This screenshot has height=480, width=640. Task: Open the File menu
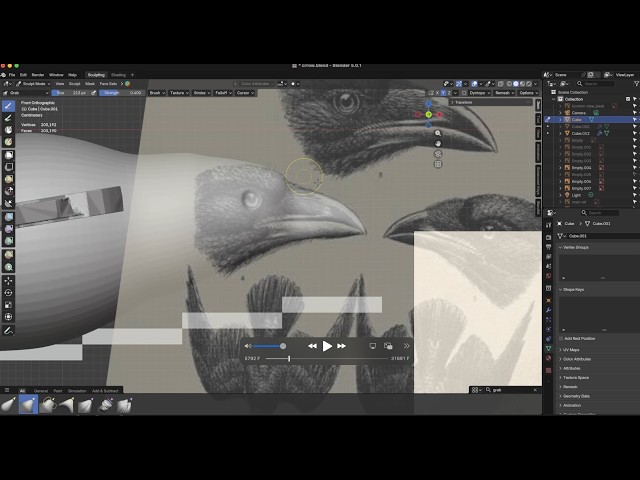12,75
